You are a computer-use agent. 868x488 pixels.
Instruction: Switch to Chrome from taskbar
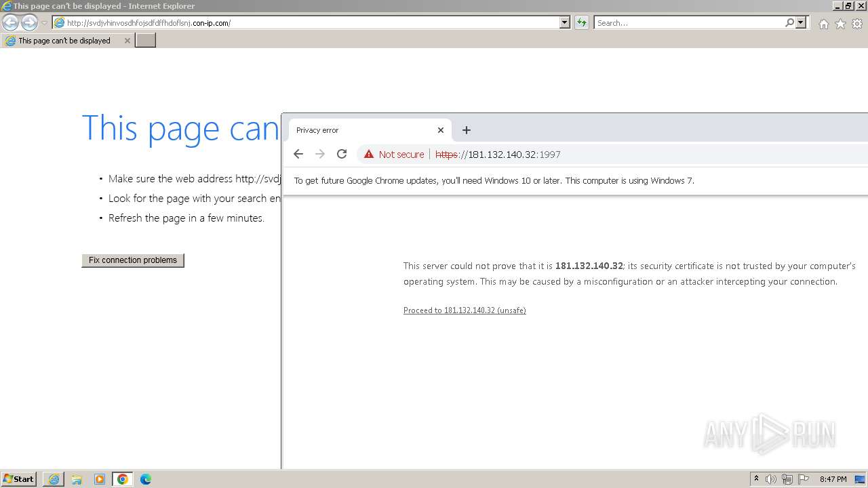tap(123, 479)
